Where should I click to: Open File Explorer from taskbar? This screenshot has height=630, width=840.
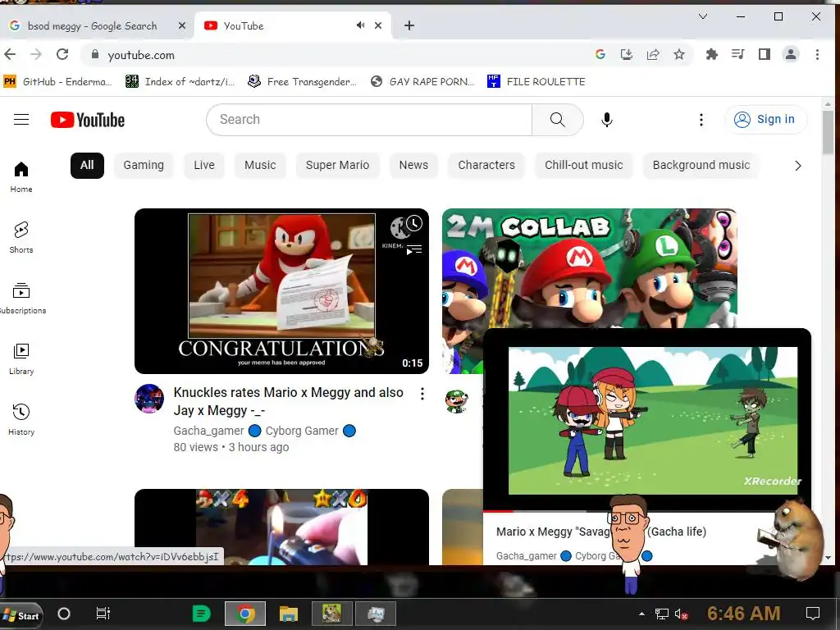tap(288, 614)
